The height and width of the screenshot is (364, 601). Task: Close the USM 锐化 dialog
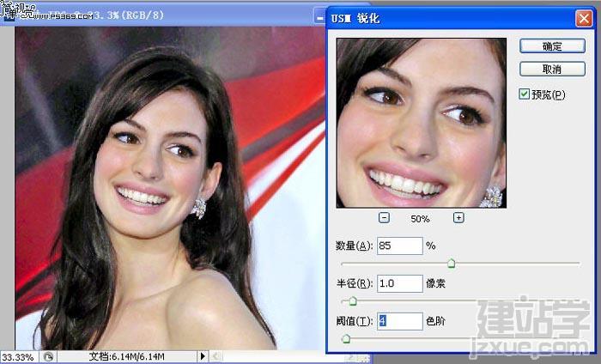(x=584, y=18)
